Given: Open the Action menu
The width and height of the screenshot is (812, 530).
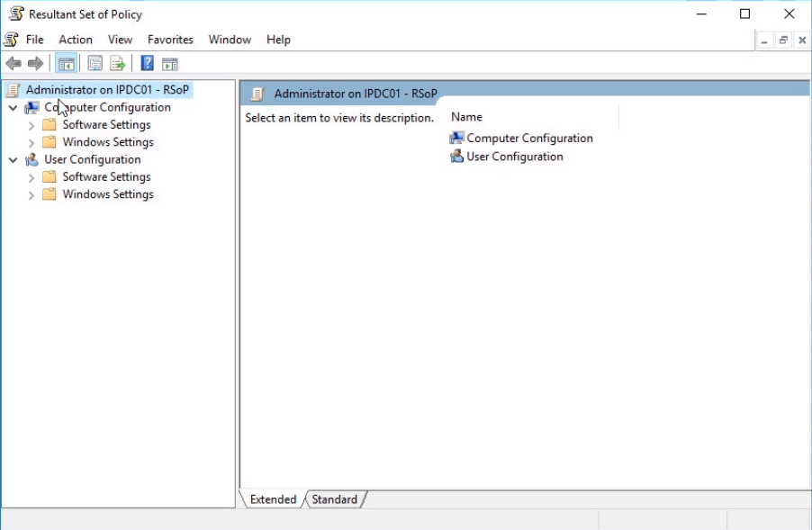Looking at the screenshot, I should pos(76,40).
